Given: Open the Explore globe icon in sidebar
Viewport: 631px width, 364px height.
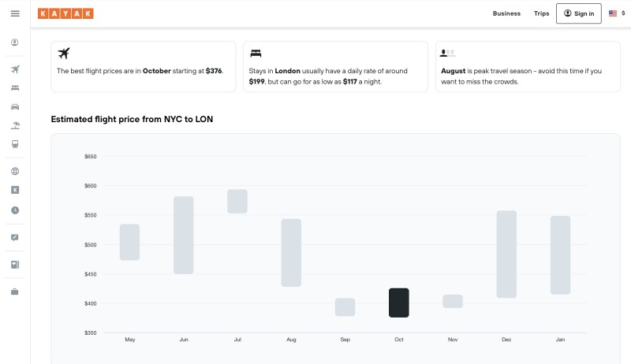Looking at the screenshot, I should coord(15,171).
